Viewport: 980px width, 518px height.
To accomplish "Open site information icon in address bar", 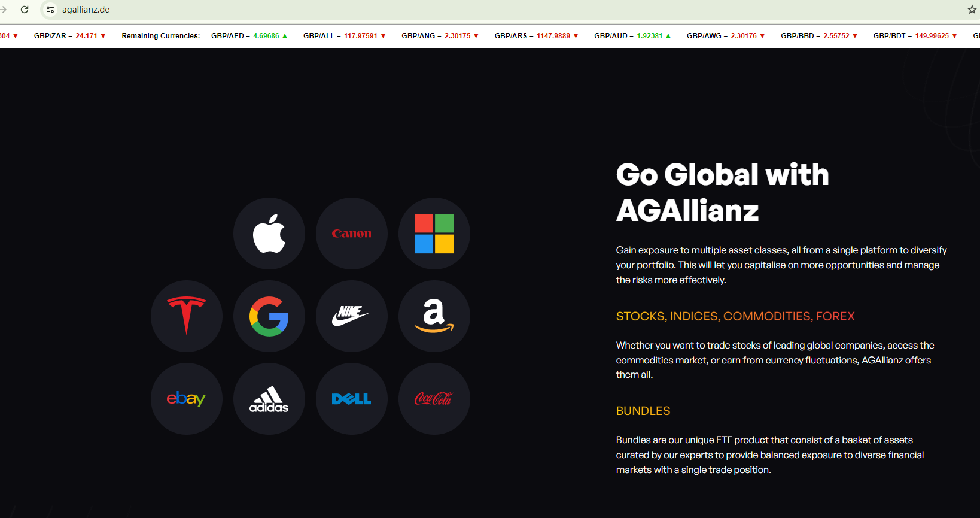I will pyautogui.click(x=50, y=10).
